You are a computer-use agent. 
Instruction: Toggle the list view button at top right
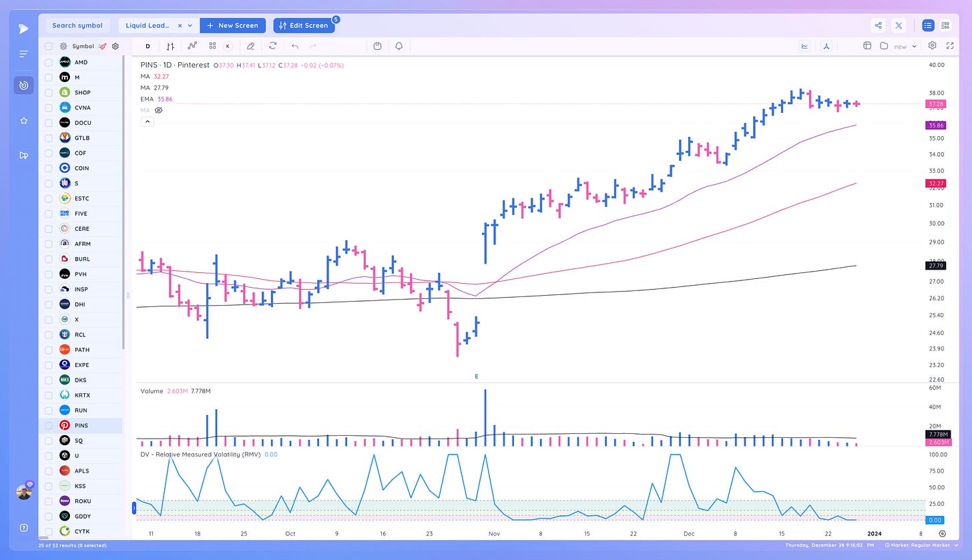928,25
